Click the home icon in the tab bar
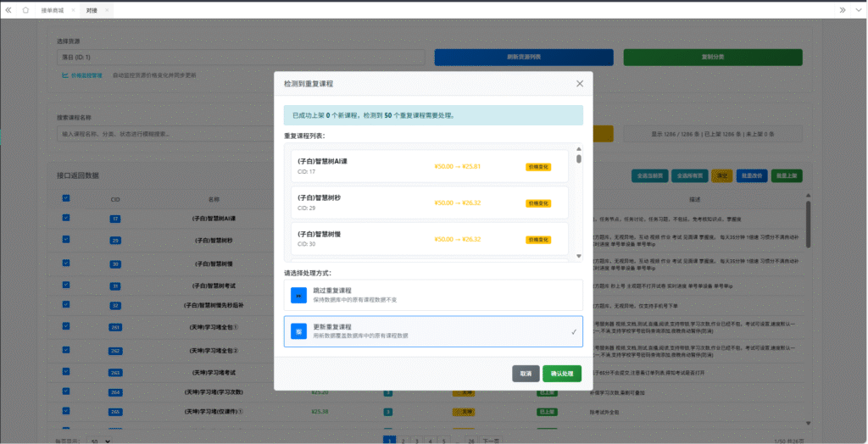 (x=25, y=9)
